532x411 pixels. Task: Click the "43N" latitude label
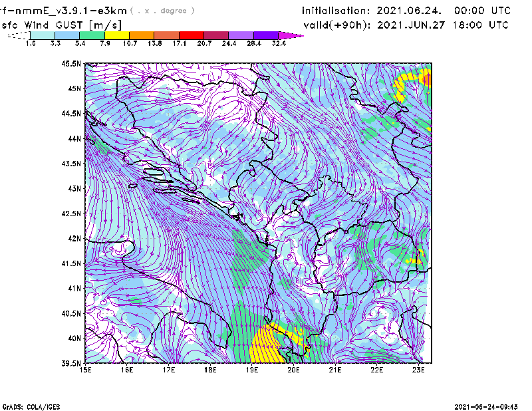point(74,188)
